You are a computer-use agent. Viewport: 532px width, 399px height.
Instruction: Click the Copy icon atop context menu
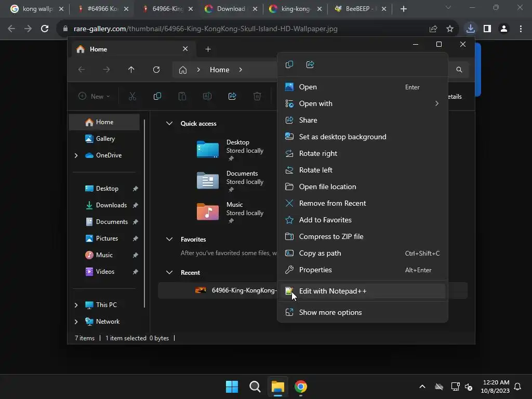pos(289,64)
